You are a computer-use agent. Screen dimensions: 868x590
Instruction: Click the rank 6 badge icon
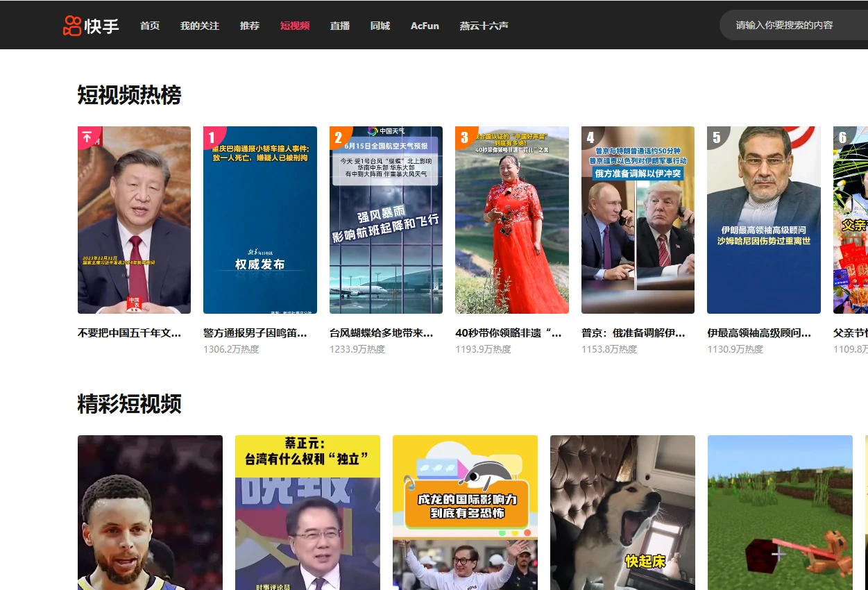(842, 137)
